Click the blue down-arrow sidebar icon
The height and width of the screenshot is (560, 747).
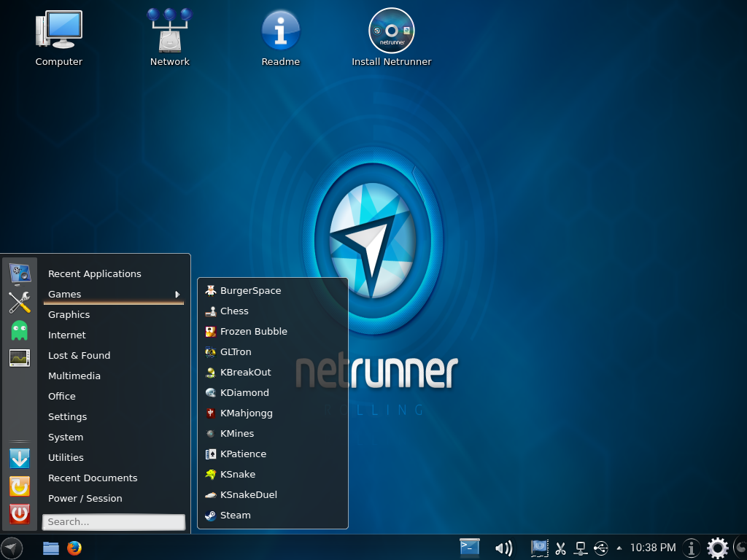tap(20, 459)
